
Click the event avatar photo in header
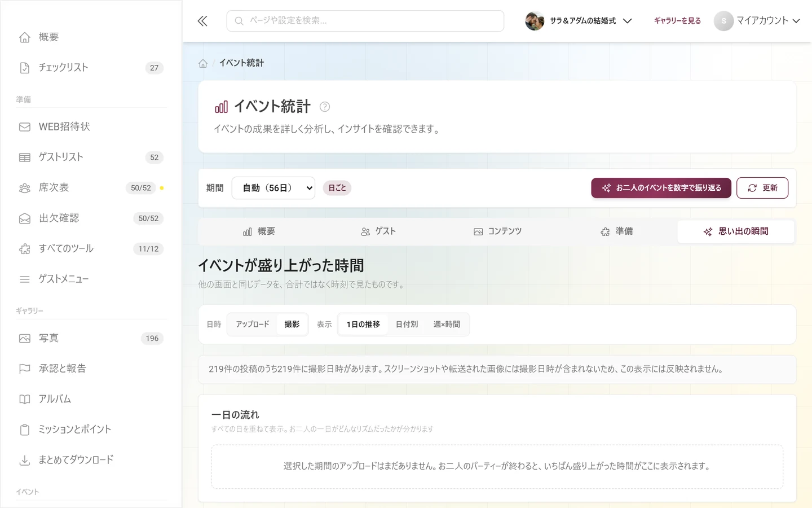[535, 21]
